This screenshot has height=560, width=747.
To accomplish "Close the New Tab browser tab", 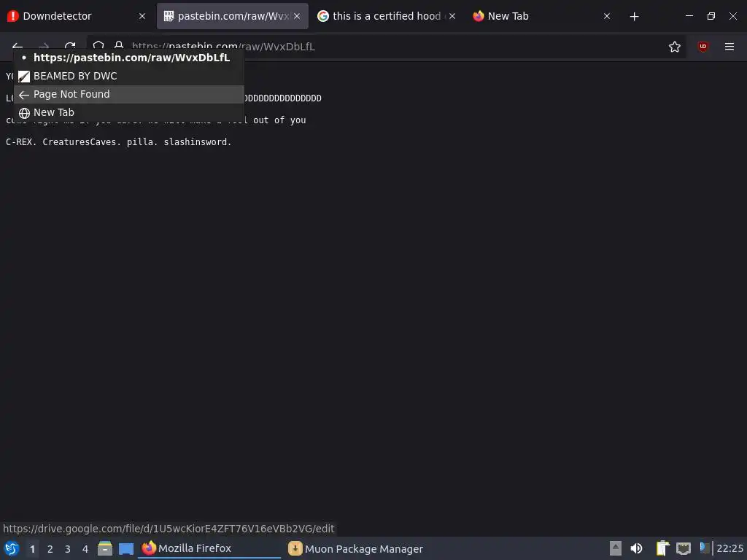I will (607, 16).
